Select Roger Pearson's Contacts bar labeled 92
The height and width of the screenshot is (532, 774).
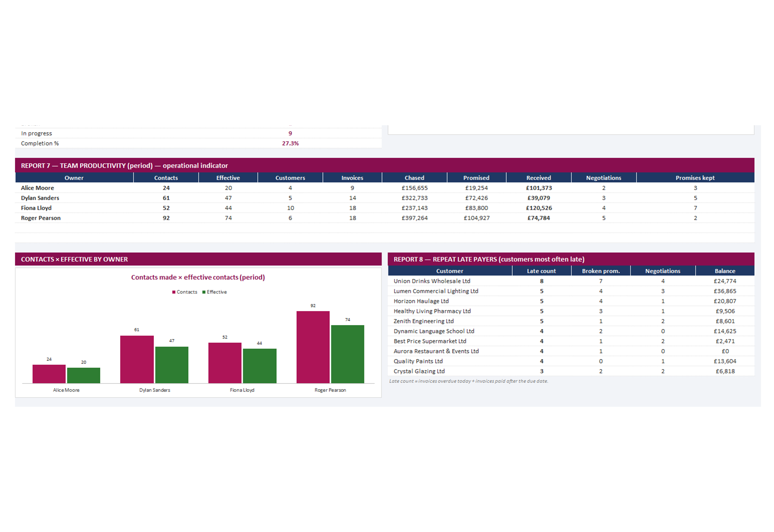313,347
